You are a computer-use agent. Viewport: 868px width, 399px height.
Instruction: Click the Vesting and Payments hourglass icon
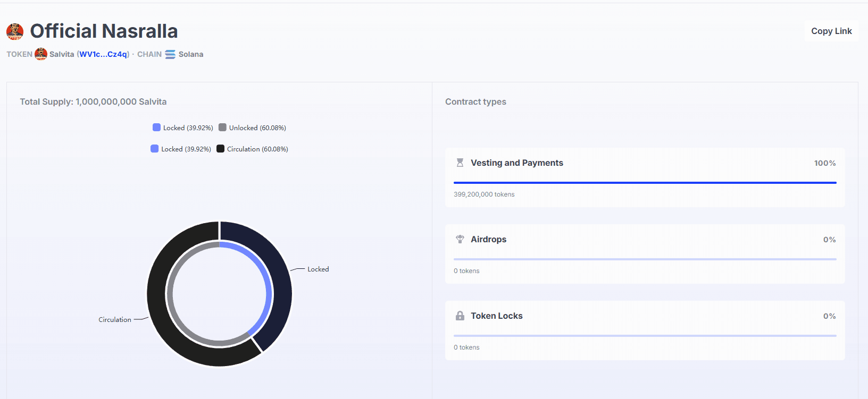coord(460,163)
